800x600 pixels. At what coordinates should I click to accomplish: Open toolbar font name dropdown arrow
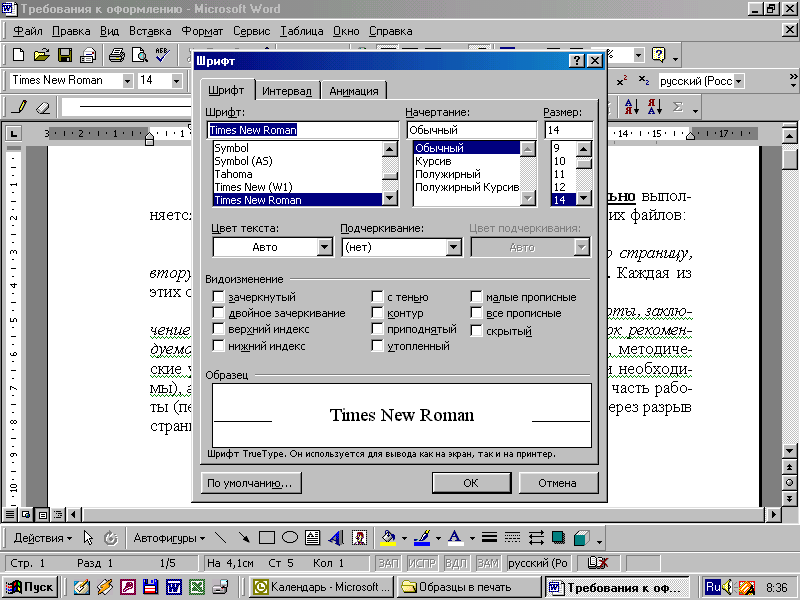tap(128, 81)
